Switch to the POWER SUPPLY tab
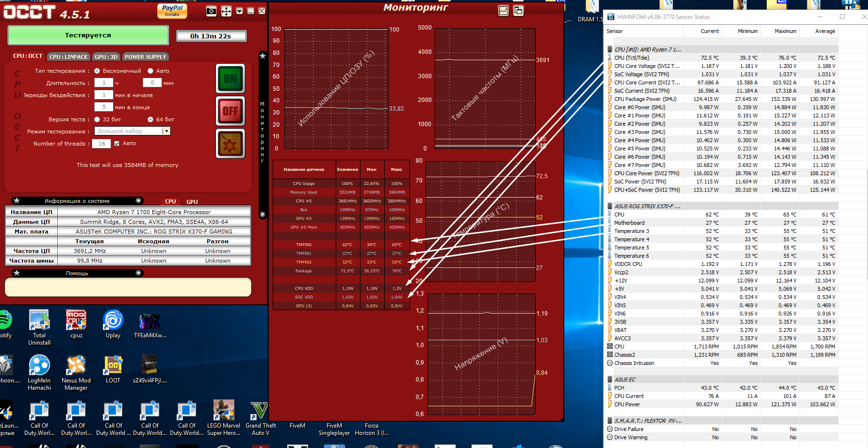868x448 pixels. pos(146,57)
